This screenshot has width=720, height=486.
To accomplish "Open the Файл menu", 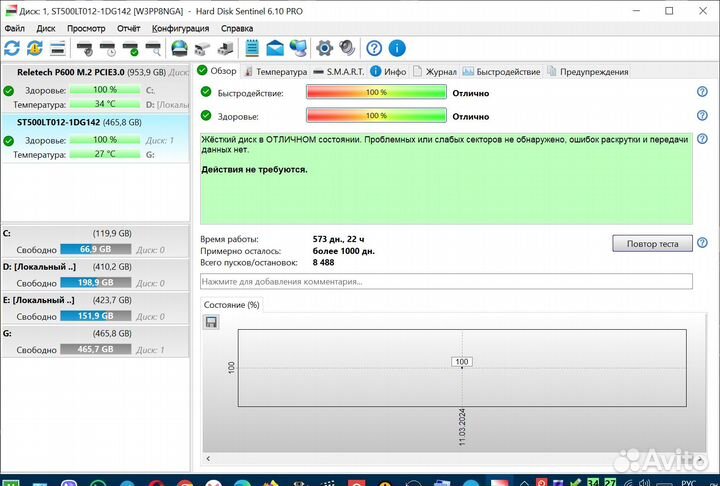I will click(x=15, y=28).
